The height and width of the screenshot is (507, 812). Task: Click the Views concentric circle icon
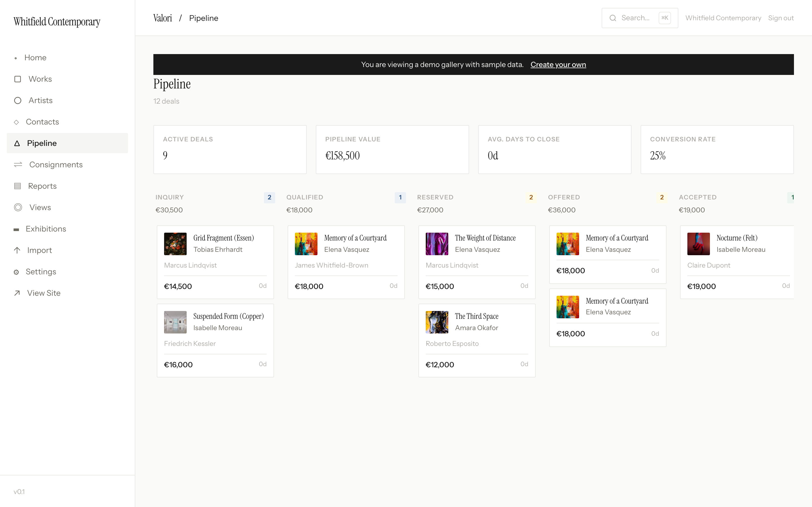18,208
